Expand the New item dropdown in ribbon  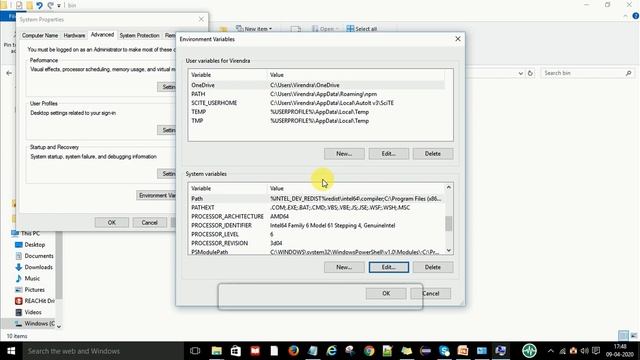point(254,29)
